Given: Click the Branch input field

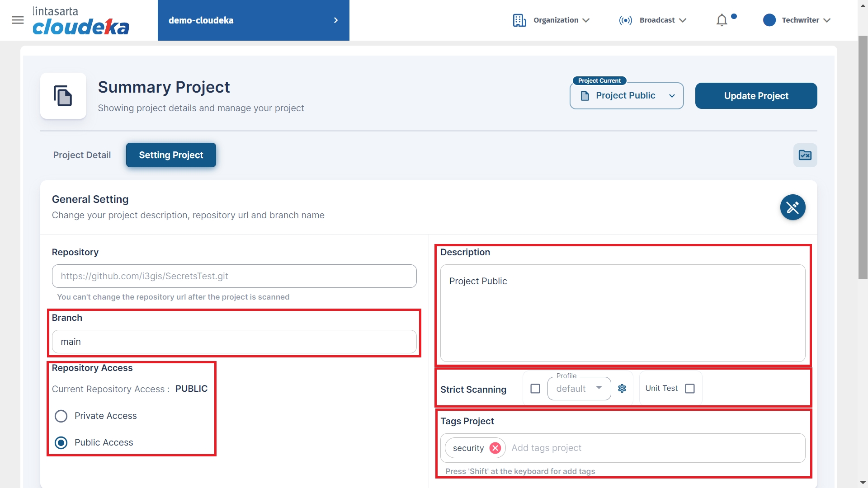Looking at the screenshot, I should coord(234,342).
